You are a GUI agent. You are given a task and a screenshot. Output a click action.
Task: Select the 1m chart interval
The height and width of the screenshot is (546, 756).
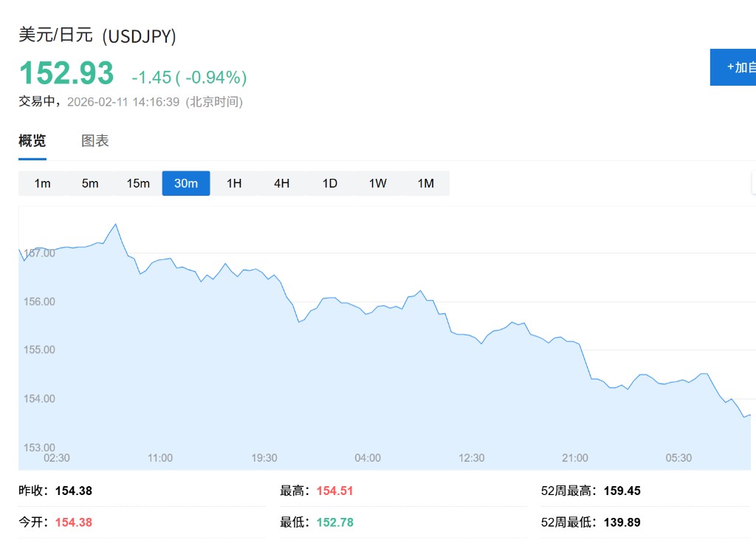tap(42, 183)
